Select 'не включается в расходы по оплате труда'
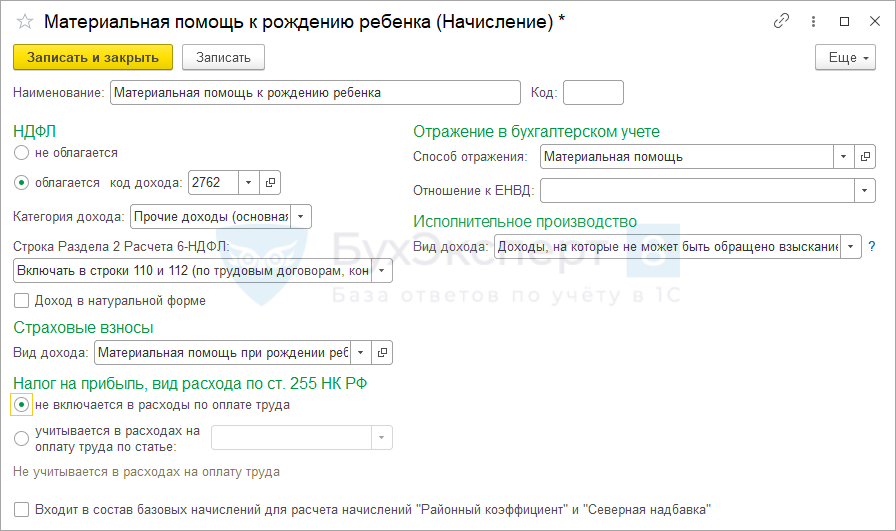The image size is (896, 531). pos(21,405)
